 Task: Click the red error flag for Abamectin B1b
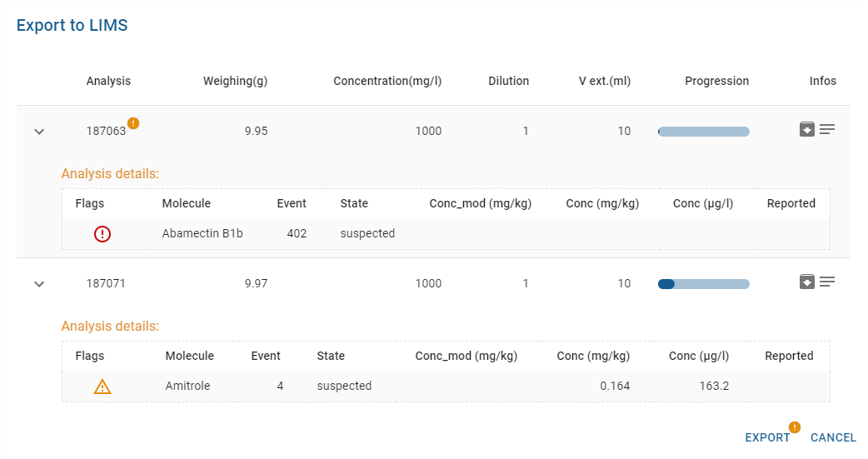coord(102,234)
